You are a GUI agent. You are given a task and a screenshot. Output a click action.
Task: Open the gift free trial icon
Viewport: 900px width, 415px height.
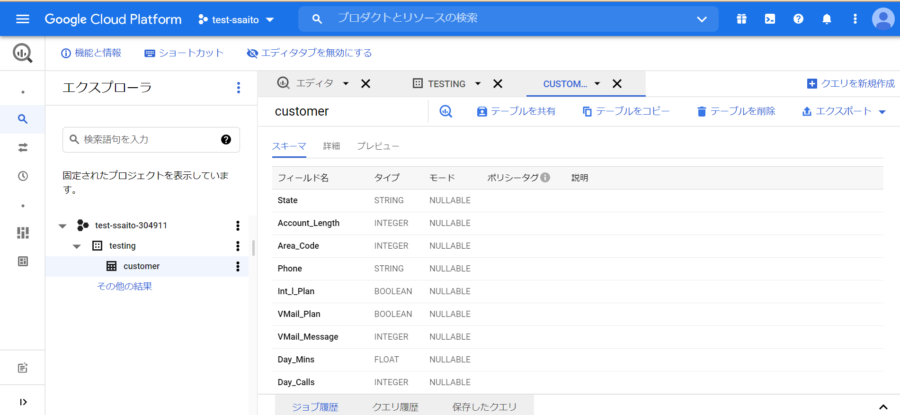(x=742, y=19)
